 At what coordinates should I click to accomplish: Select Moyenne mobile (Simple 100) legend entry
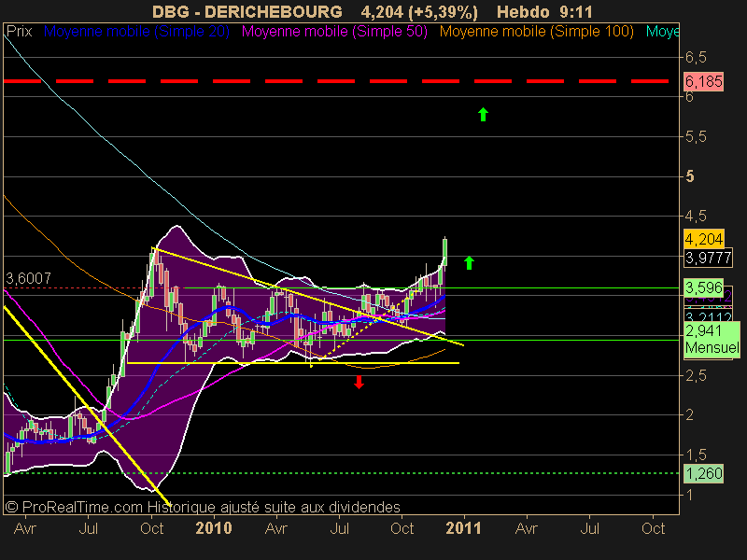(536, 32)
